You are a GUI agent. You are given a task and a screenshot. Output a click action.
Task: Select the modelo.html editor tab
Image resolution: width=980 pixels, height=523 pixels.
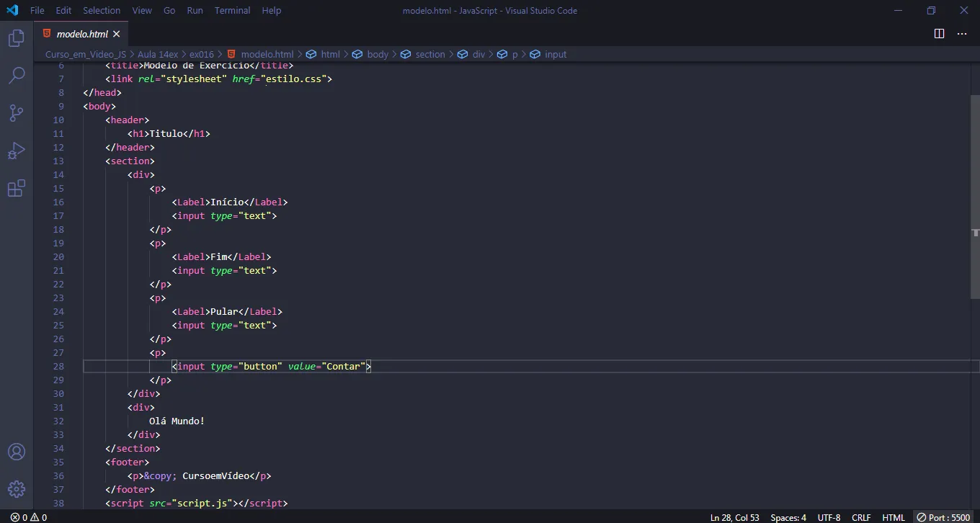pyautogui.click(x=81, y=34)
